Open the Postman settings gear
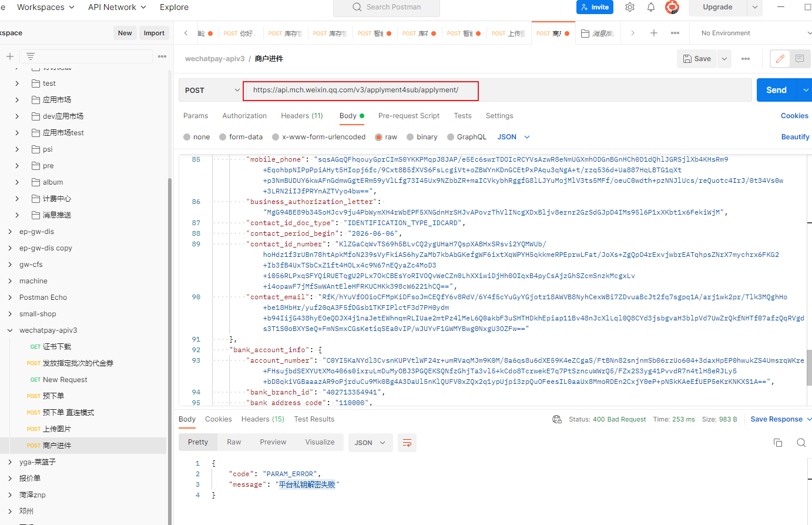Viewport: 812px width, 525px height. click(x=630, y=7)
